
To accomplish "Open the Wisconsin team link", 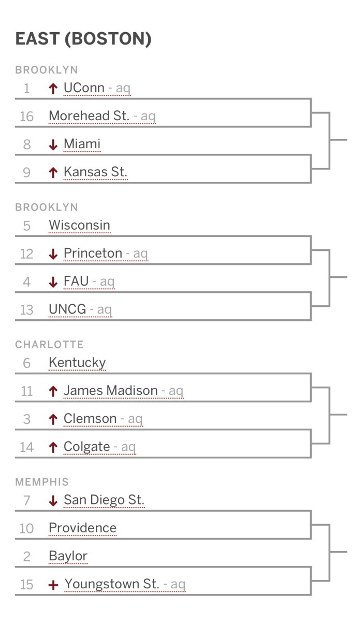I will click(x=79, y=225).
